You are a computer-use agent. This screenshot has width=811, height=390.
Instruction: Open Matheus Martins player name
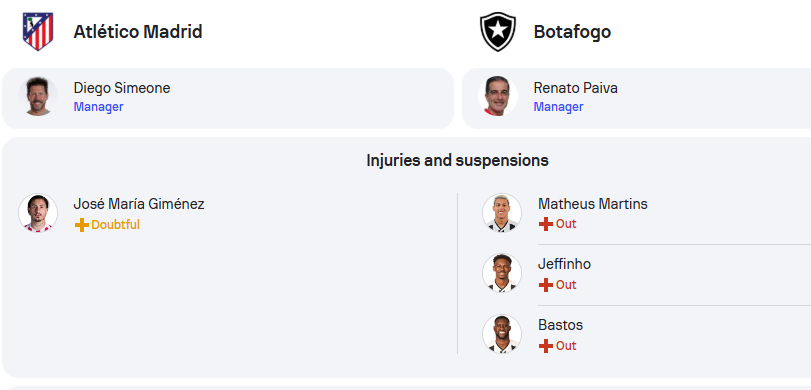[593, 204]
